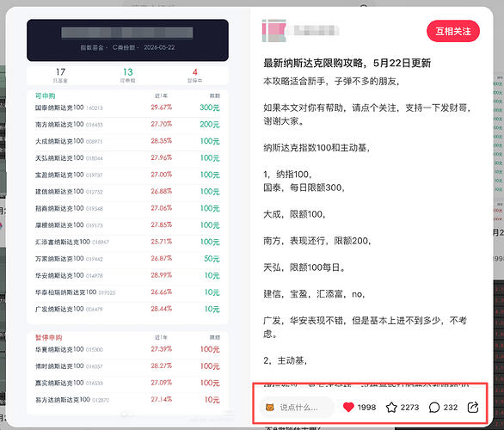Click the 互相关注 follow button
Screen dimensions: 504x430
pos(453,31)
